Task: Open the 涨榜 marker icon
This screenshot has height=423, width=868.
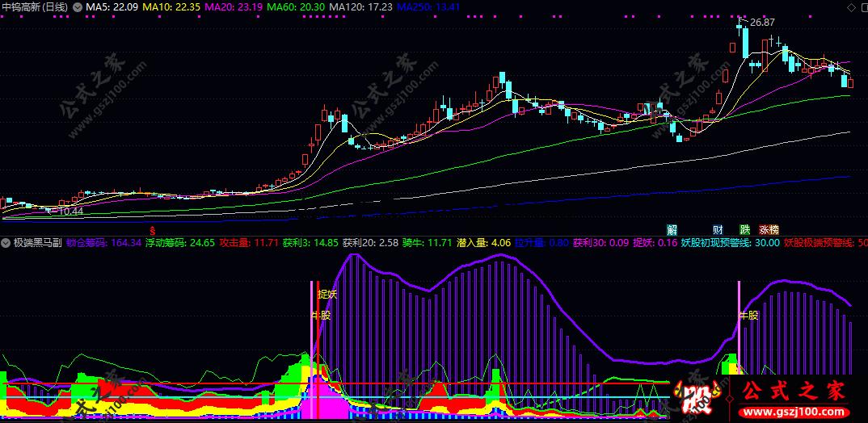Action: [x=769, y=229]
